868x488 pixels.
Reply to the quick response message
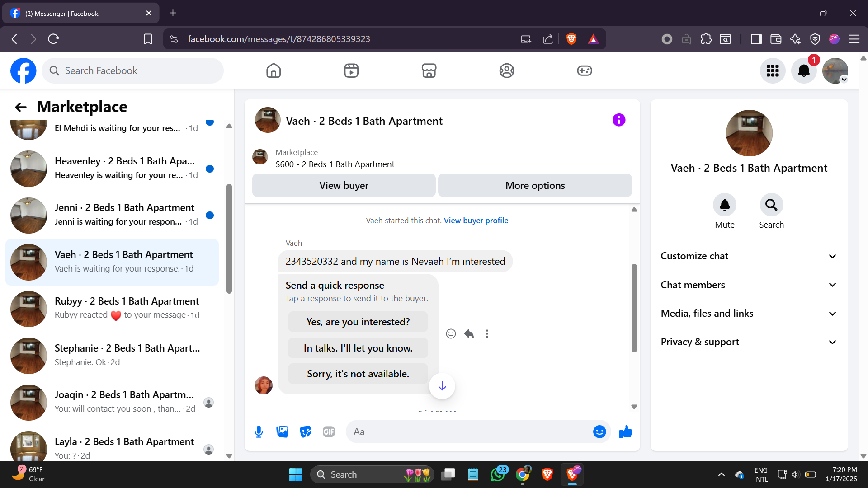point(469,334)
